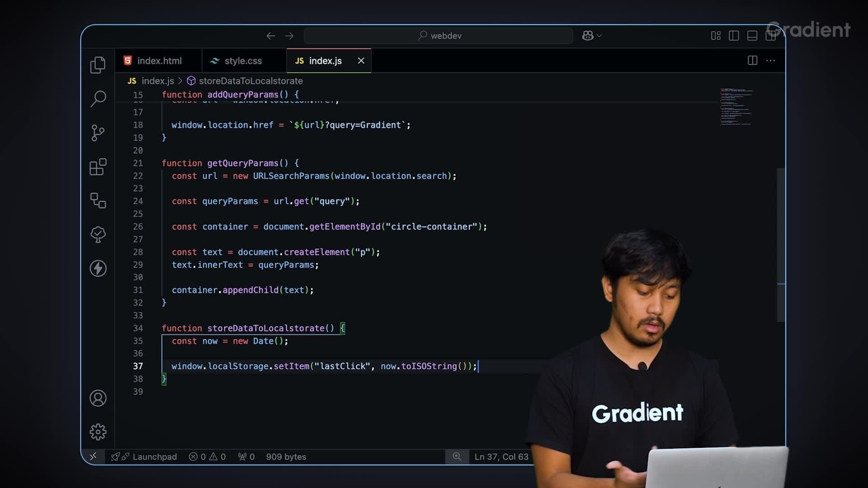Switch to the index.html tab
The image size is (868, 488).
click(x=159, y=61)
